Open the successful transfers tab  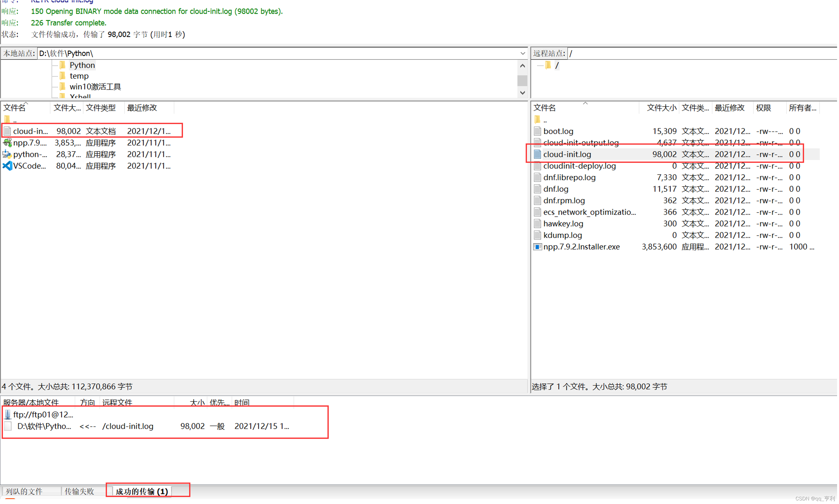142,491
